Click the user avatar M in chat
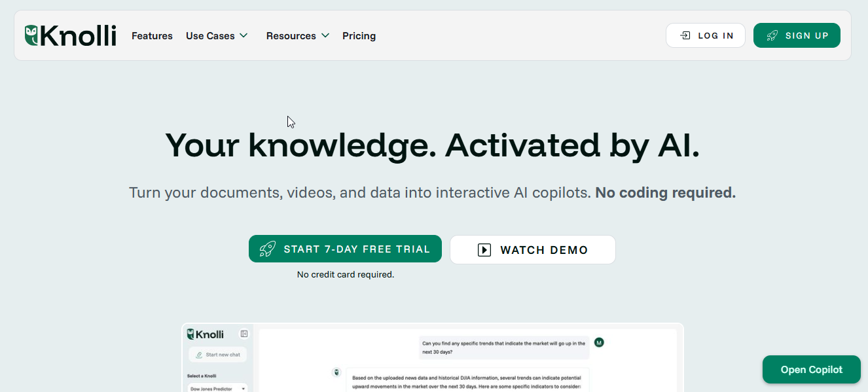 click(599, 342)
